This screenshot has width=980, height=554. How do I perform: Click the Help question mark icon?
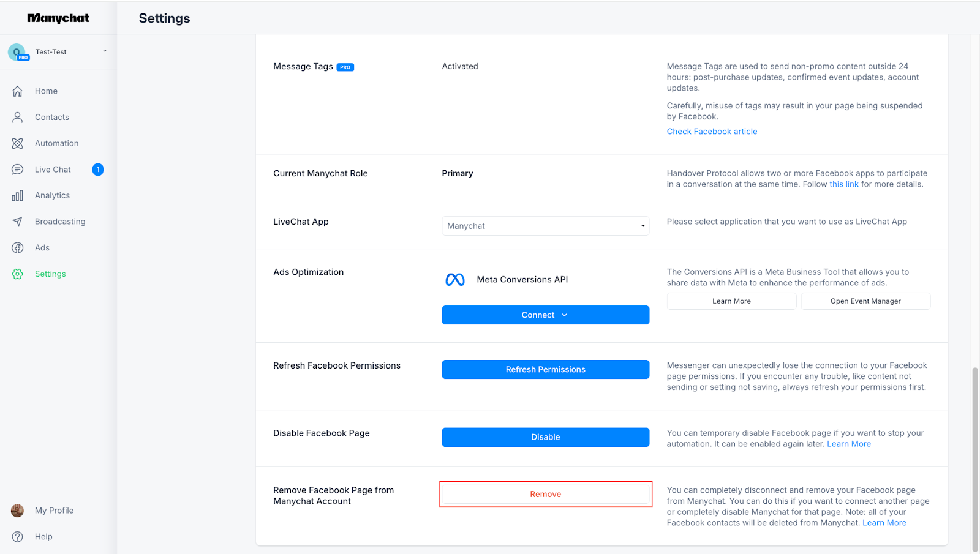click(18, 537)
